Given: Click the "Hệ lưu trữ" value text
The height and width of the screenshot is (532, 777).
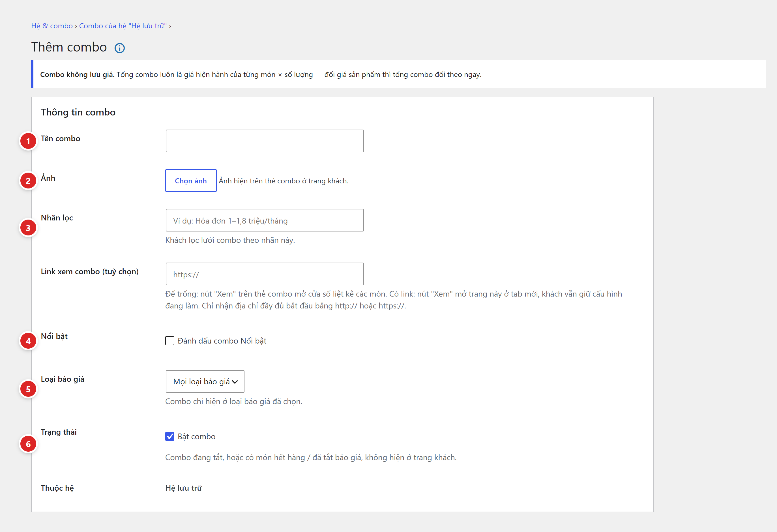Looking at the screenshot, I should coord(184,488).
